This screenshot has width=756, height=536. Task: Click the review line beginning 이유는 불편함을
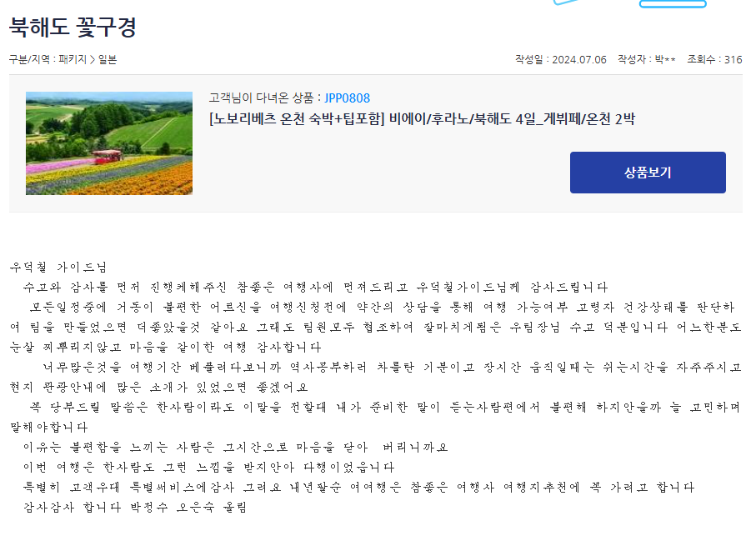[235, 448]
